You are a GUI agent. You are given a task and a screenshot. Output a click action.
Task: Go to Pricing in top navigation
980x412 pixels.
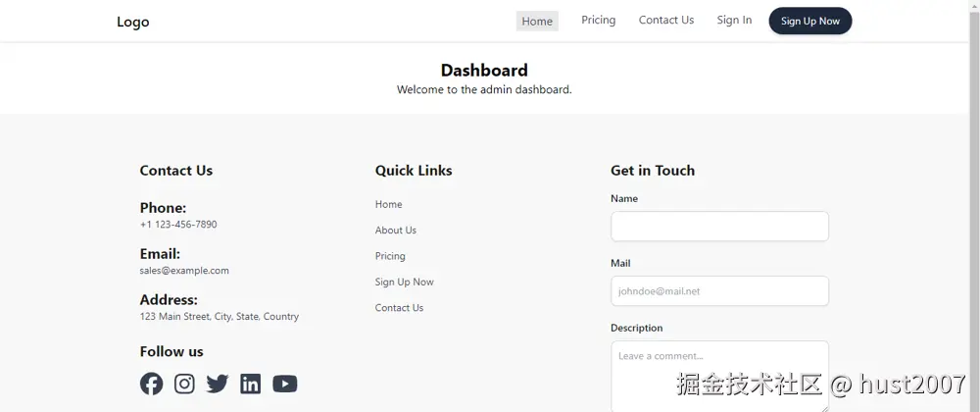(x=598, y=20)
